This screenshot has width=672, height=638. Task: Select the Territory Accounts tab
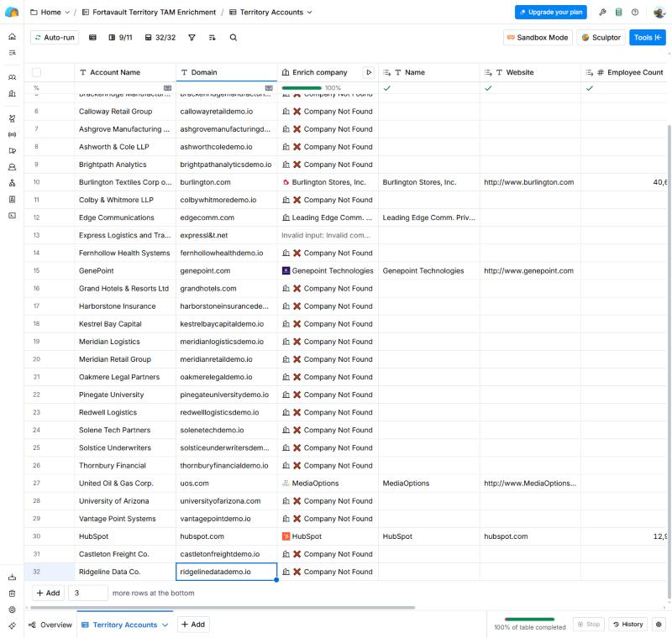[x=124, y=625]
